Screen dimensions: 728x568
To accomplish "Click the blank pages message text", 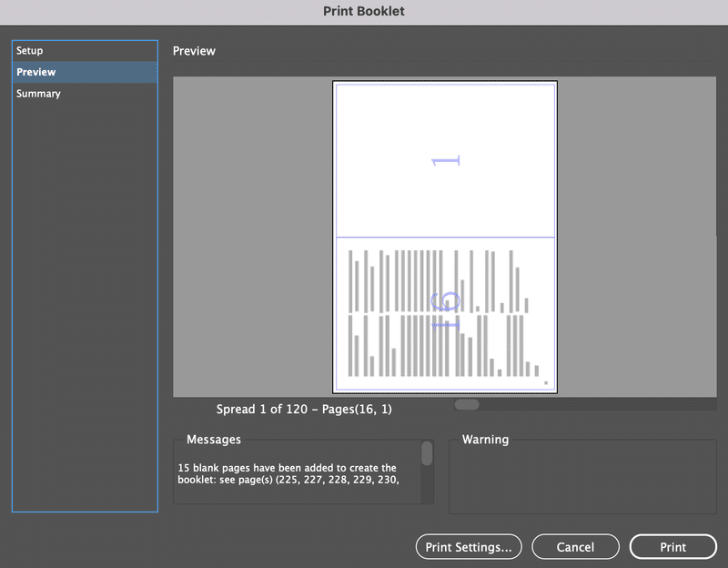I will click(x=288, y=473).
